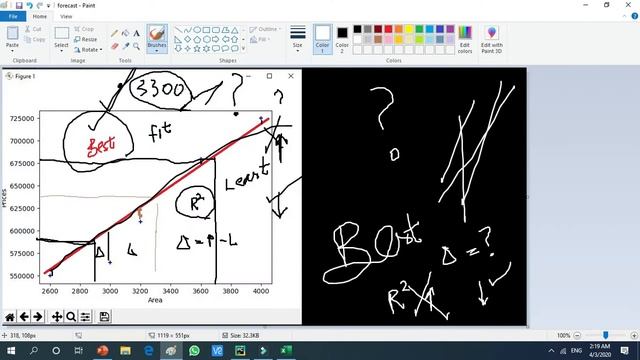
Task: Open WhatsApp from the taskbar
Action: (x=194, y=351)
